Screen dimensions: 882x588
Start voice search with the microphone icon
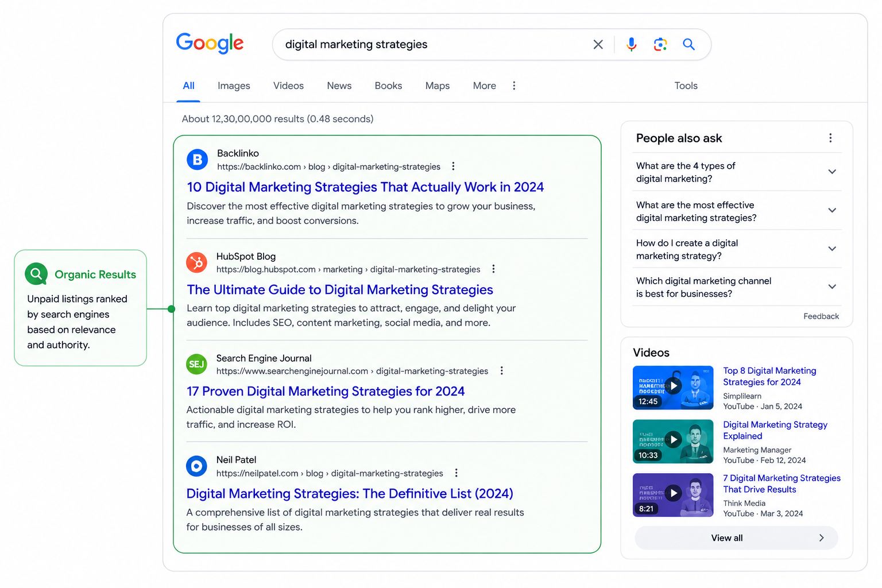click(x=631, y=44)
